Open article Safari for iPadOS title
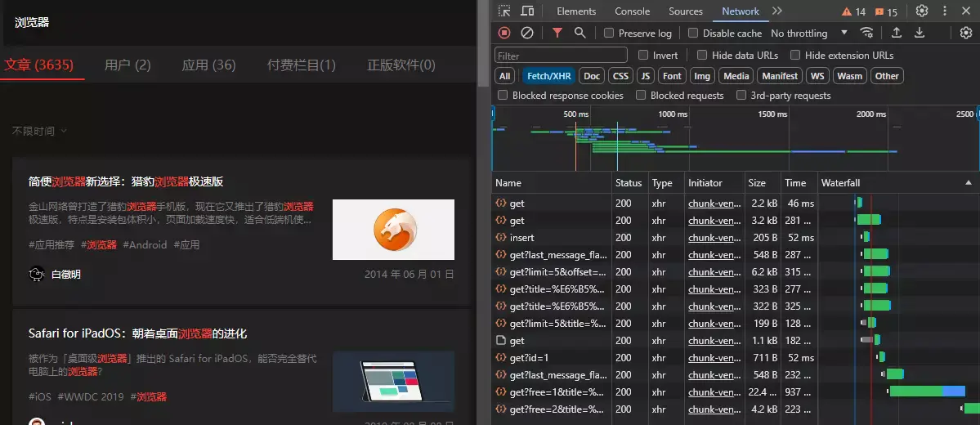The width and height of the screenshot is (980, 425). pyautogui.click(x=137, y=333)
